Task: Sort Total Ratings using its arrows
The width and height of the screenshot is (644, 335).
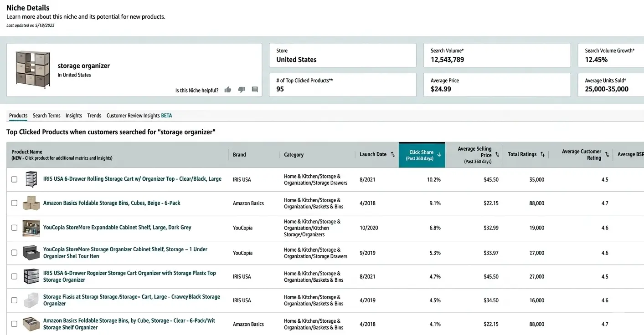Action: tap(542, 154)
